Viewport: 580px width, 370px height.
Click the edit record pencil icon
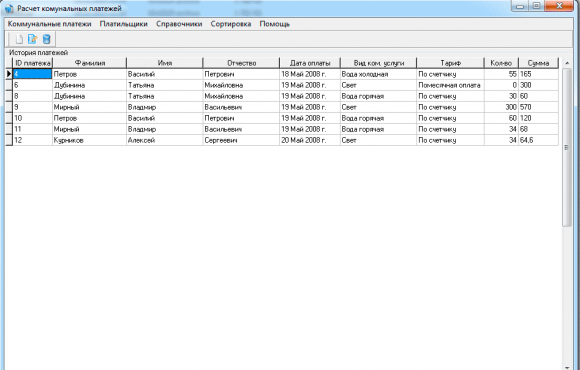pos(33,39)
